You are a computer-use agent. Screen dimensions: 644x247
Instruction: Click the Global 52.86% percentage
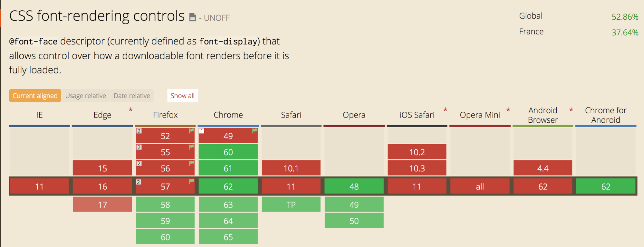tap(625, 16)
